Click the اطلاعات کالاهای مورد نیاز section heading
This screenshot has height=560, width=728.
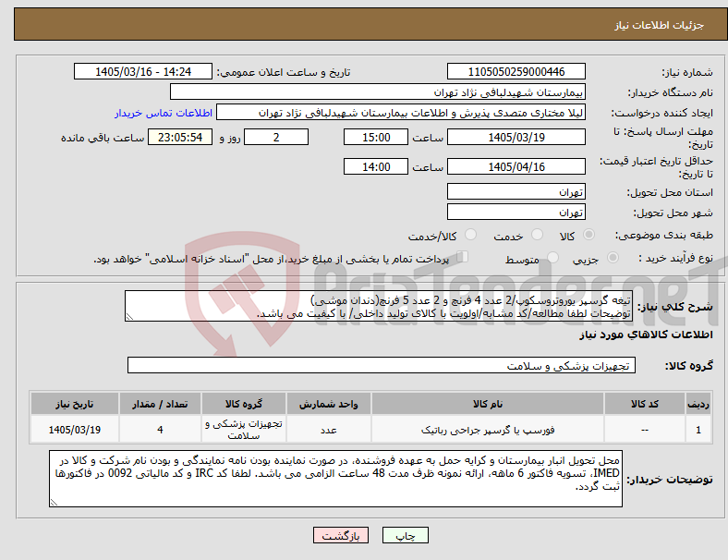tap(646, 335)
